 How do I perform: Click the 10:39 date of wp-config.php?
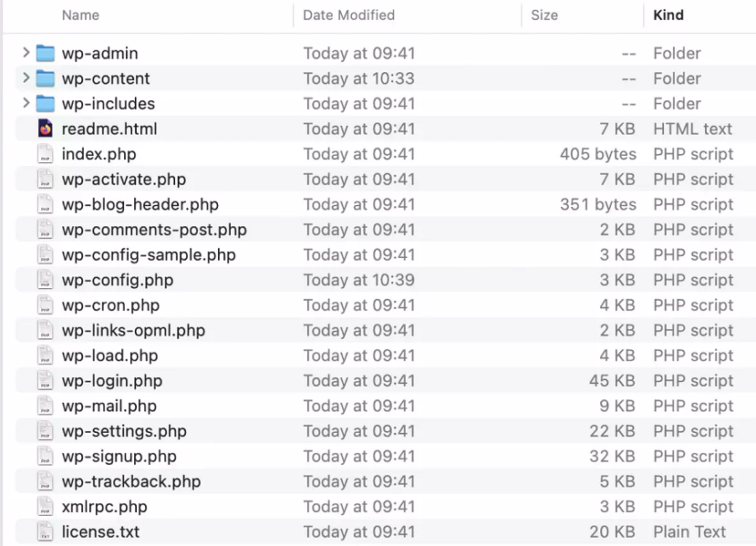point(358,280)
